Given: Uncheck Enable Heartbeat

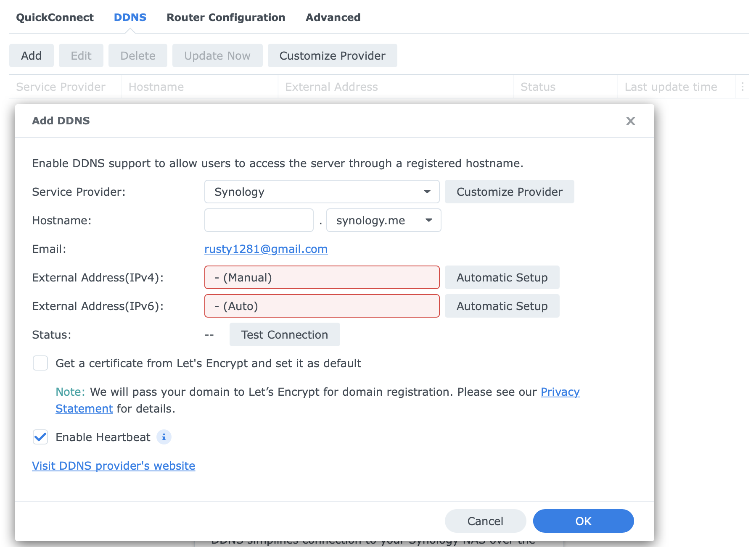Looking at the screenshot, I should [40, 437].
